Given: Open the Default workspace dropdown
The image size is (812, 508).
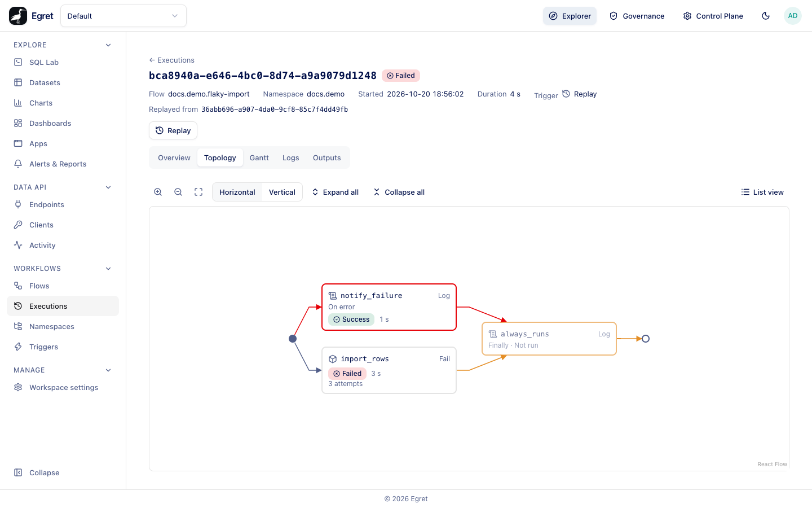Looking at the screenshot, I should [x=123, y=16].
